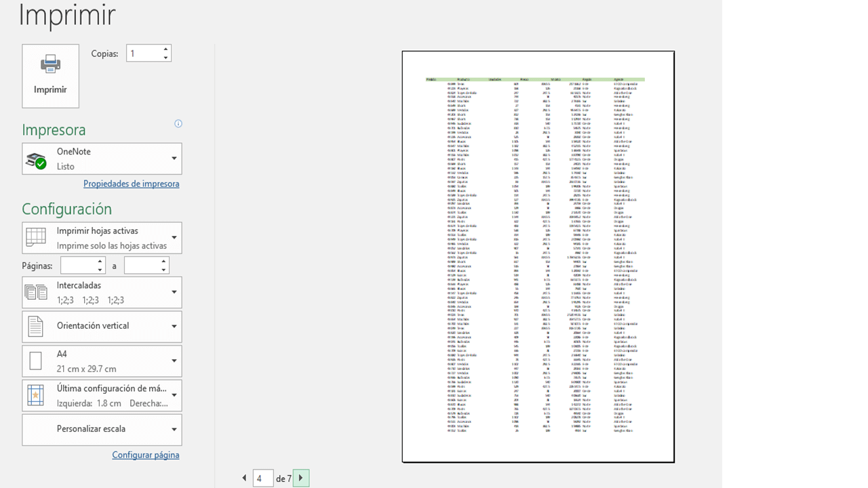Open Configurar página
Viewport: 868px width, 488px height.
[x=145, y=455]
